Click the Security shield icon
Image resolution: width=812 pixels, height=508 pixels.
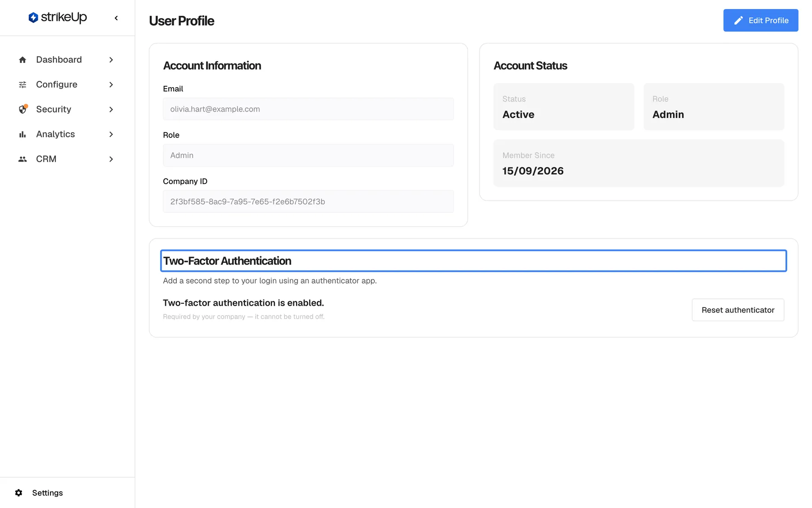tap(23, 109)
